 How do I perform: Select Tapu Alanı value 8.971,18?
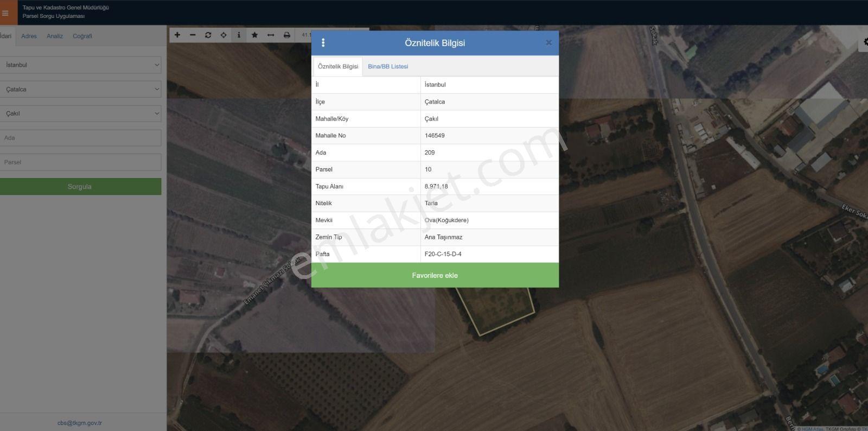point(436,186)
